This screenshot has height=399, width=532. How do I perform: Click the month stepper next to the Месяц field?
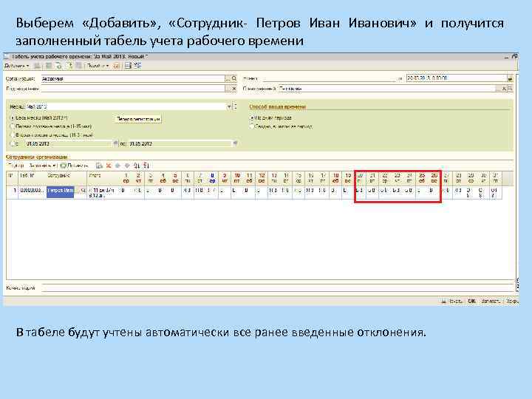(235, 106)
